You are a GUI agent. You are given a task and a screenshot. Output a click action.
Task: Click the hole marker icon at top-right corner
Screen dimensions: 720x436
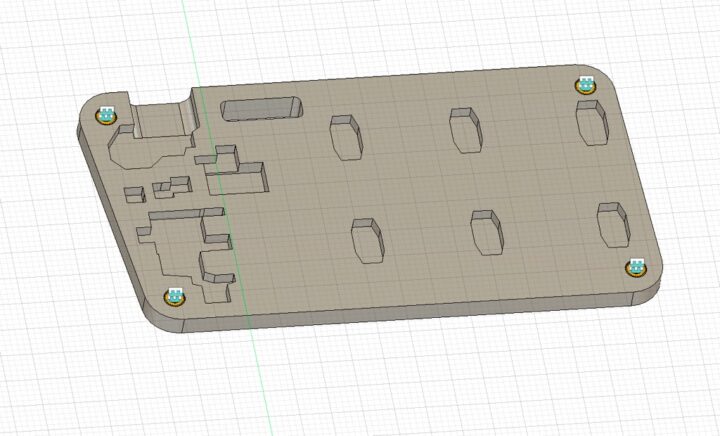584,85
